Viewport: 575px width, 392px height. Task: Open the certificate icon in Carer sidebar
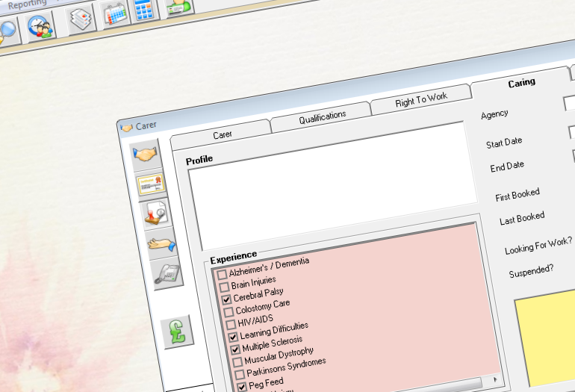click(x=151, y=184)
